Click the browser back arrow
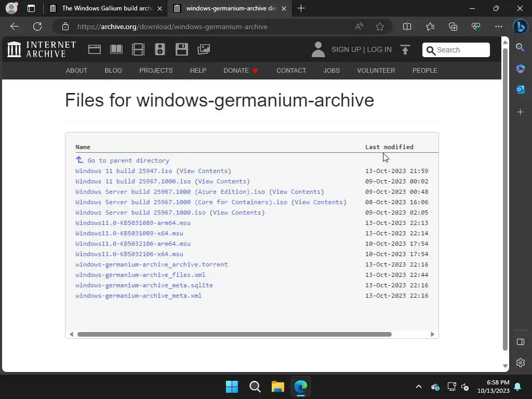Screen dimensions: 532x399 [15, 26]
